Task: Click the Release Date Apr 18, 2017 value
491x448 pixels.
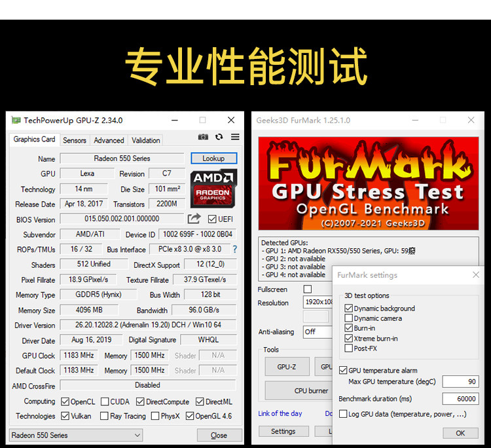Action: 84,204
